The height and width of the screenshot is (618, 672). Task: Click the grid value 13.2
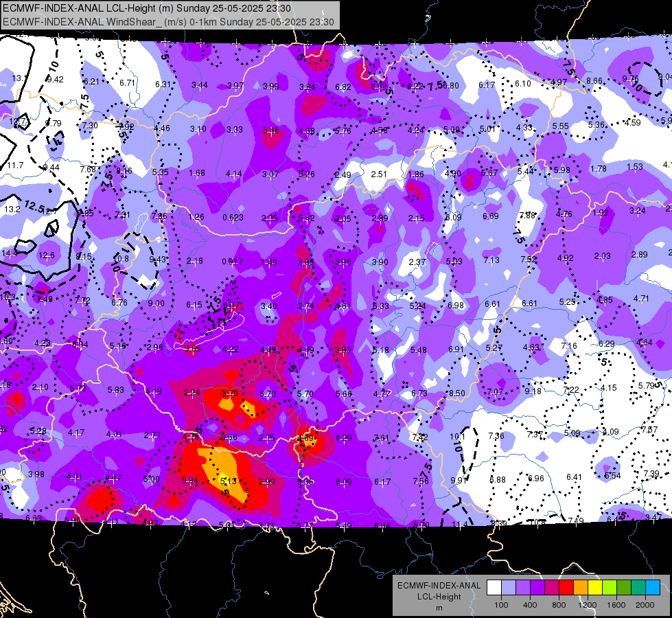coord(12,209)
